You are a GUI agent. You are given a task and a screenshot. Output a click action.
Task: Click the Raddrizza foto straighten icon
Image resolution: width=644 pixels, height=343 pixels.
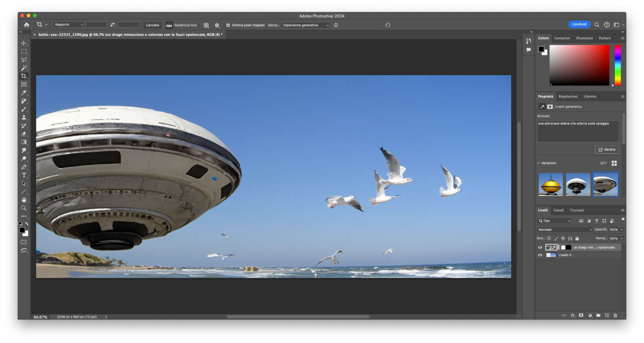[x=169, y=25]
